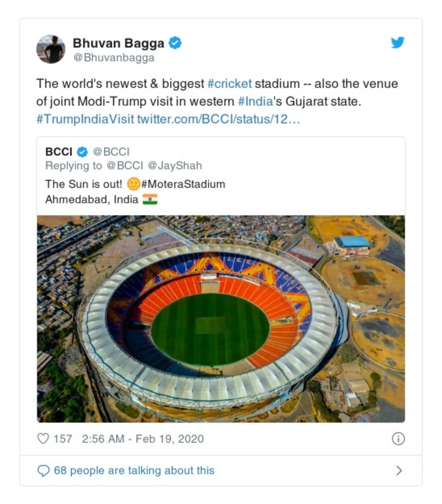Click the 157 likes count
Viewport: 442px width, 504px height.
click(63, 439)
